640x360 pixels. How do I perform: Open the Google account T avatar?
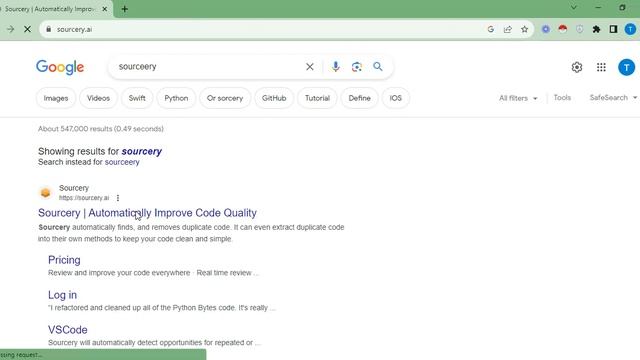click(627, 67)
